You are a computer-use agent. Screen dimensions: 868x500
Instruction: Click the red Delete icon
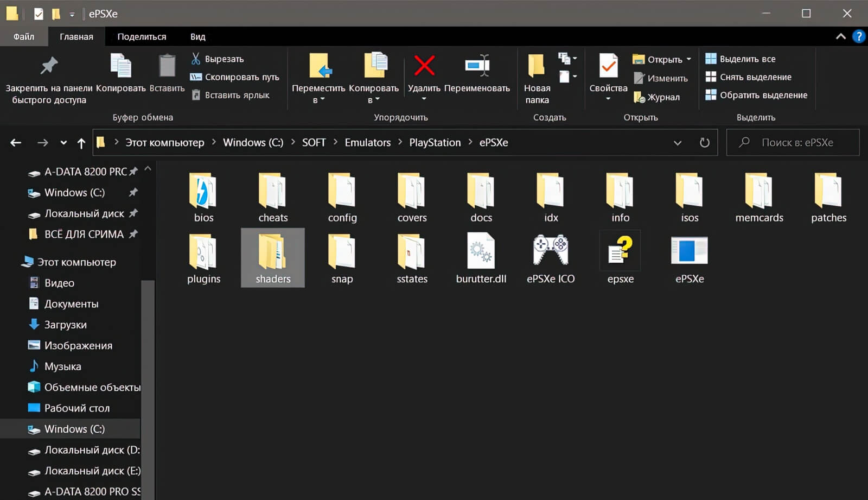coord(424,65)
